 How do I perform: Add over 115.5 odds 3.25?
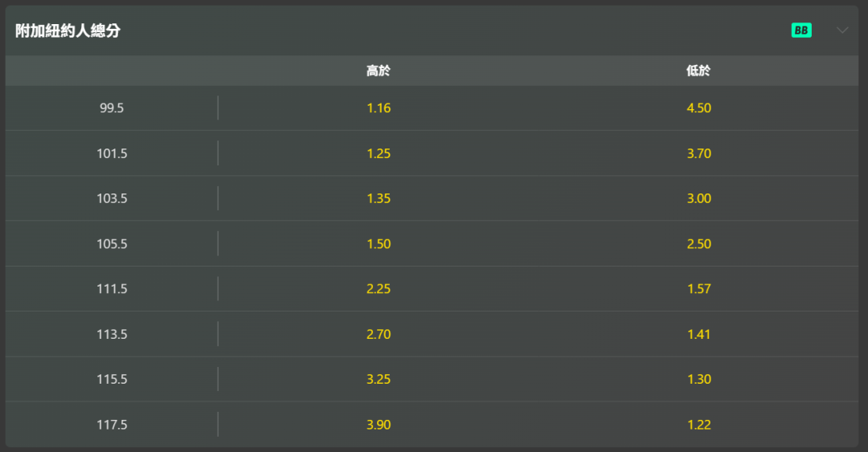click(x=379, y=379)
